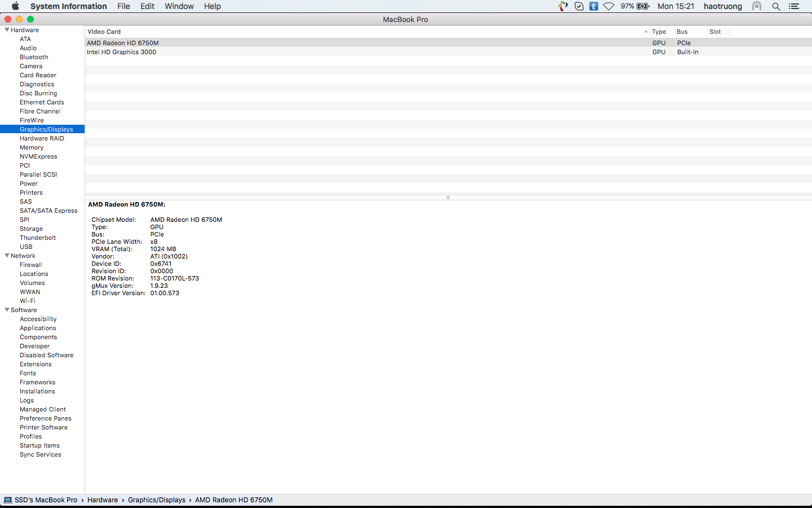Select AMD Radeon HD 6750M row

click(448, 43)
